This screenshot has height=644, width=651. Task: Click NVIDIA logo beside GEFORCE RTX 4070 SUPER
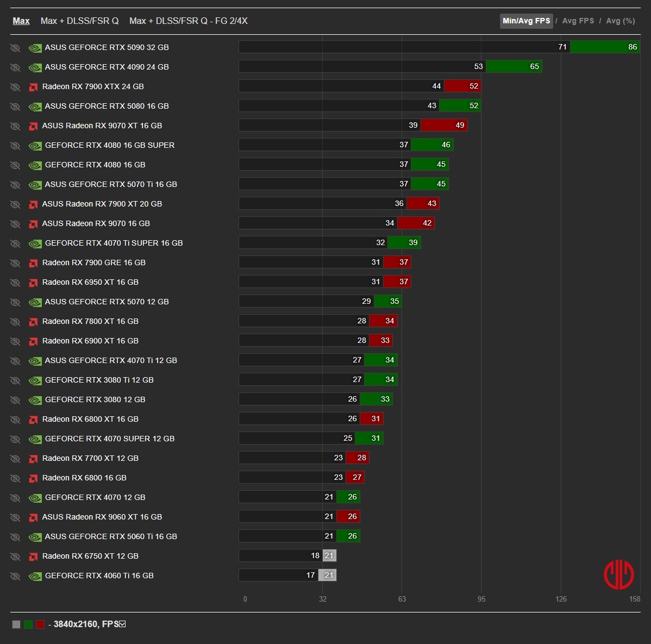[35, 439]
